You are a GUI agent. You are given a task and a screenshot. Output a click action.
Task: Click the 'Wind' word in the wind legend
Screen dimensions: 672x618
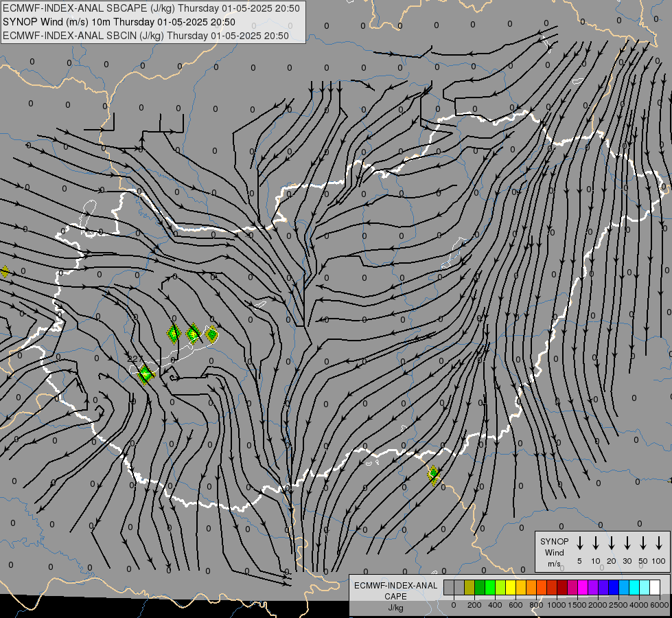[554, 552]
